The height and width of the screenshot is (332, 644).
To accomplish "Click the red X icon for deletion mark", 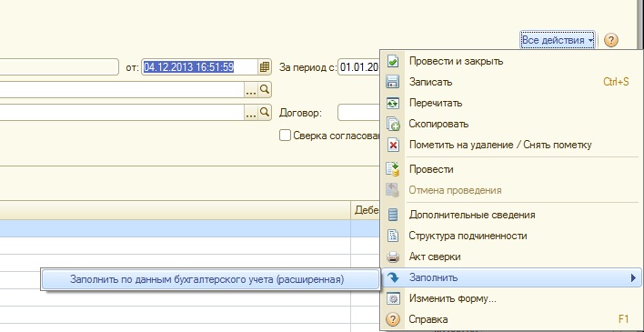I will tap(393, 145).
